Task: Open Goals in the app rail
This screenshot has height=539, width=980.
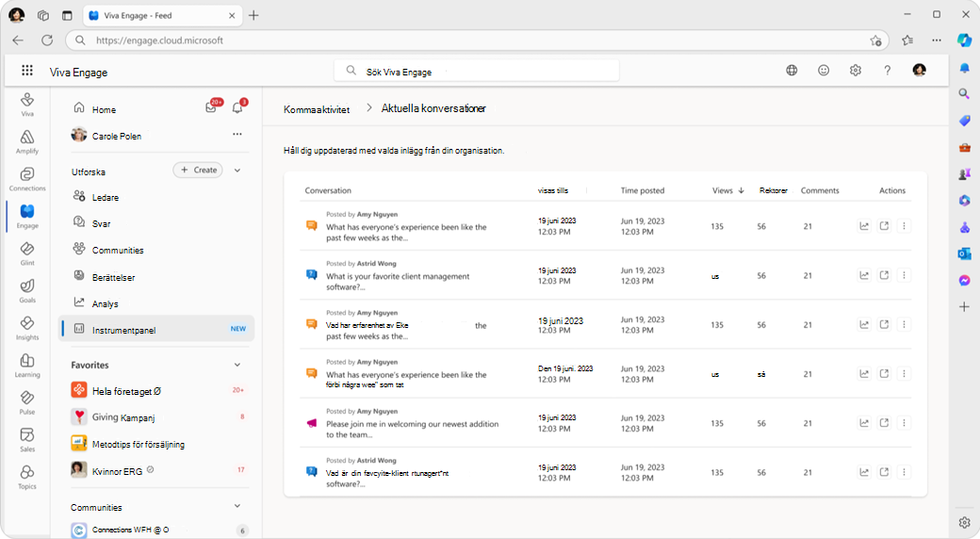Action: point(27,291)
